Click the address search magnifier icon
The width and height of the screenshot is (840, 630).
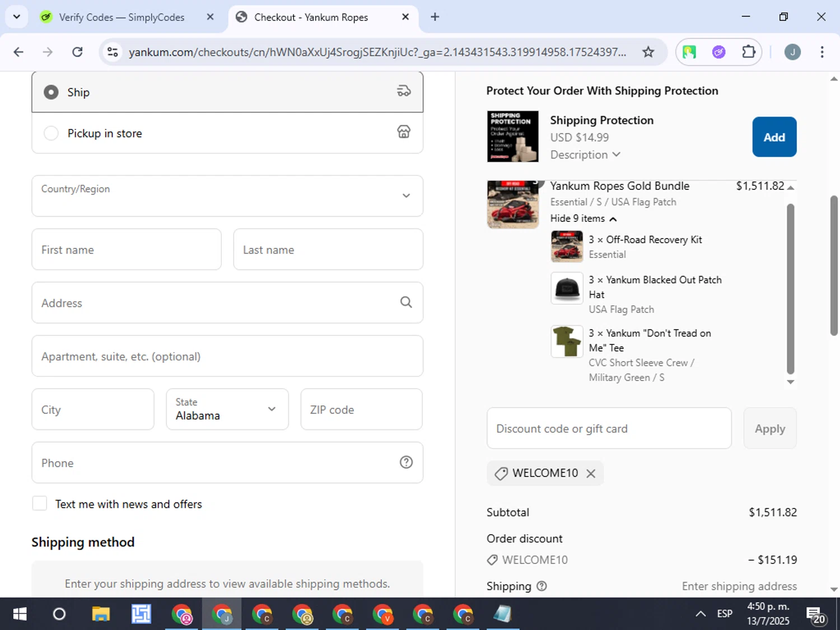pos(406,302)
